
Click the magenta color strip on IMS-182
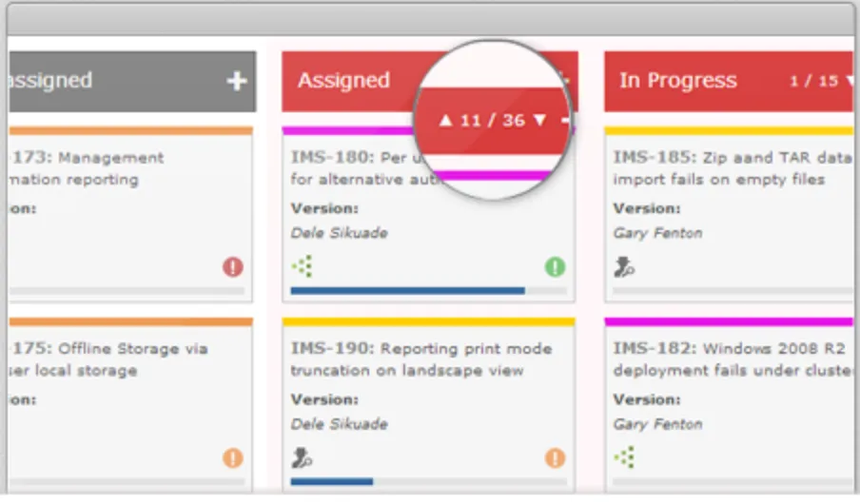(x=729, y=321)
